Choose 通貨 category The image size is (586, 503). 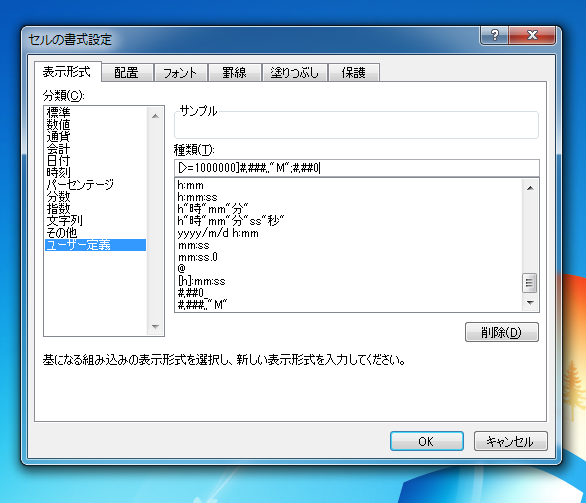point(95,136)
